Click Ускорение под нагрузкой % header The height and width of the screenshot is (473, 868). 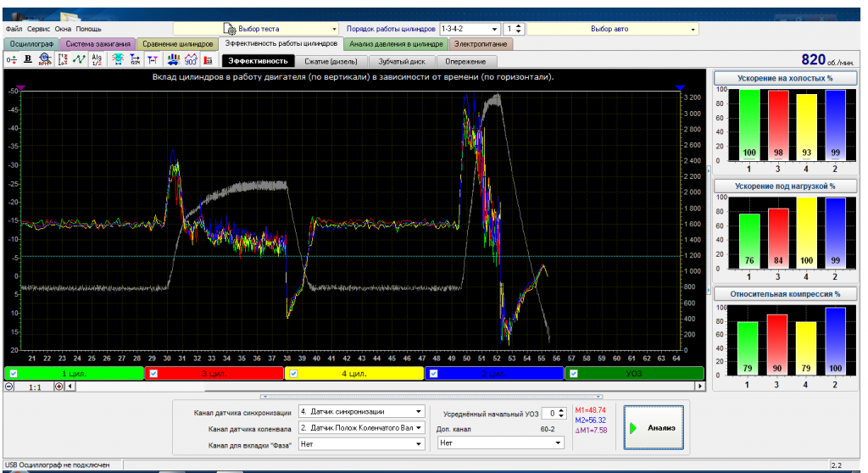784,186
